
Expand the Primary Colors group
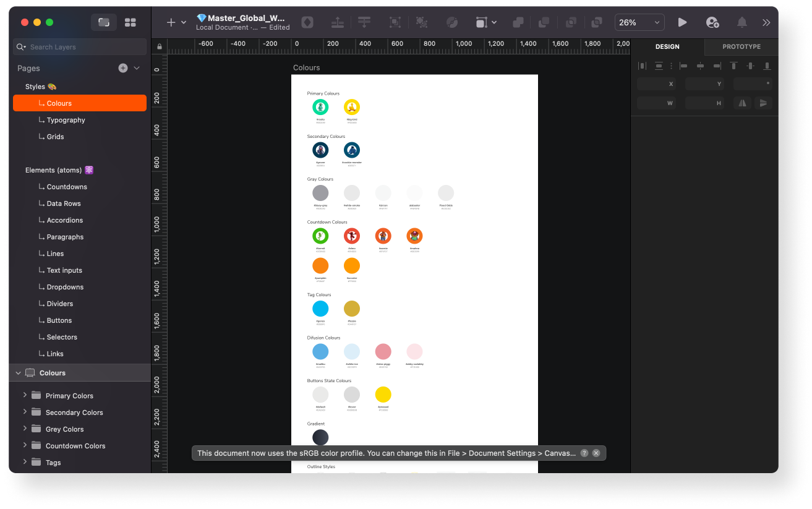[25, 395]
